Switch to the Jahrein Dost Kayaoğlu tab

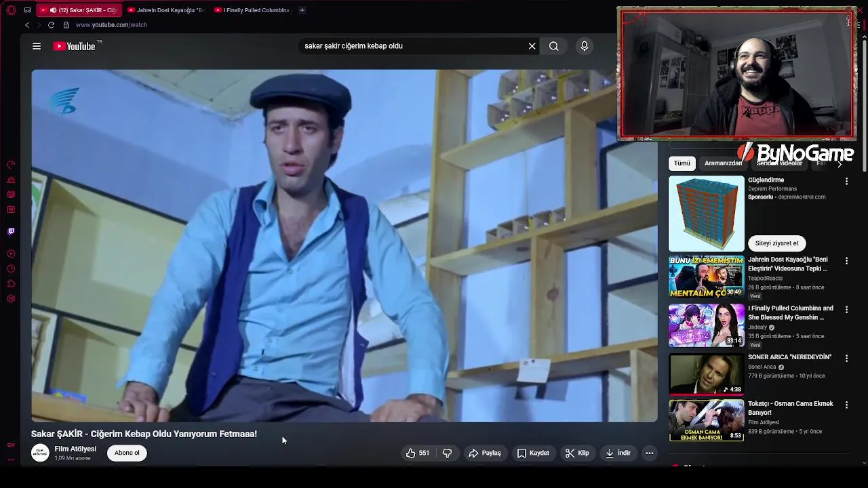coord(166,10)
